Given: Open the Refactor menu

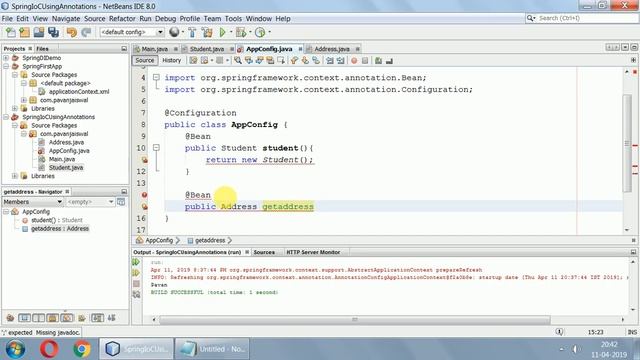Looking at the screenshot, I should 122,19.
